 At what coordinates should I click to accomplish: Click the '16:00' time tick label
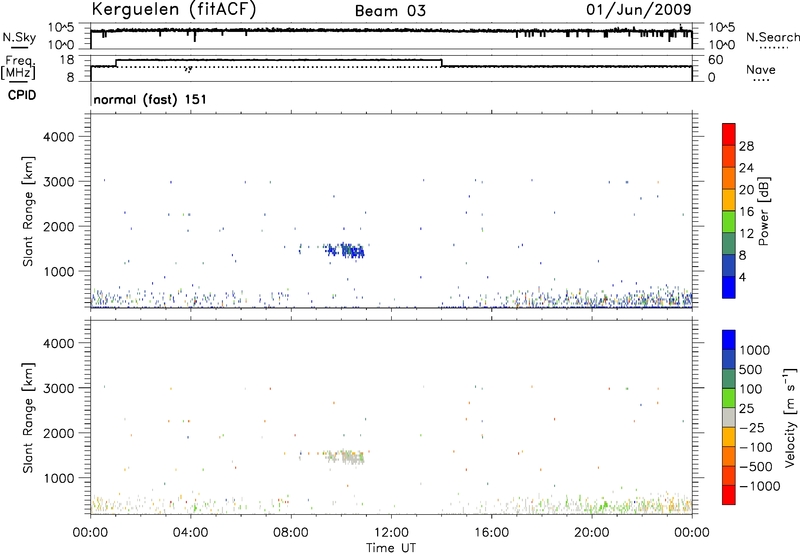[x=491, y=533]
